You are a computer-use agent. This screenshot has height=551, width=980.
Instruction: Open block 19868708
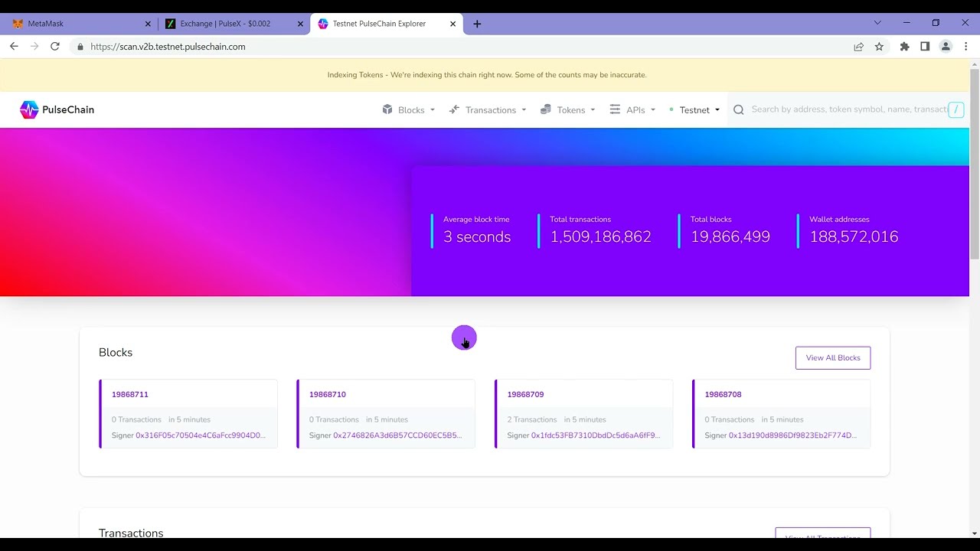[723, 394]
